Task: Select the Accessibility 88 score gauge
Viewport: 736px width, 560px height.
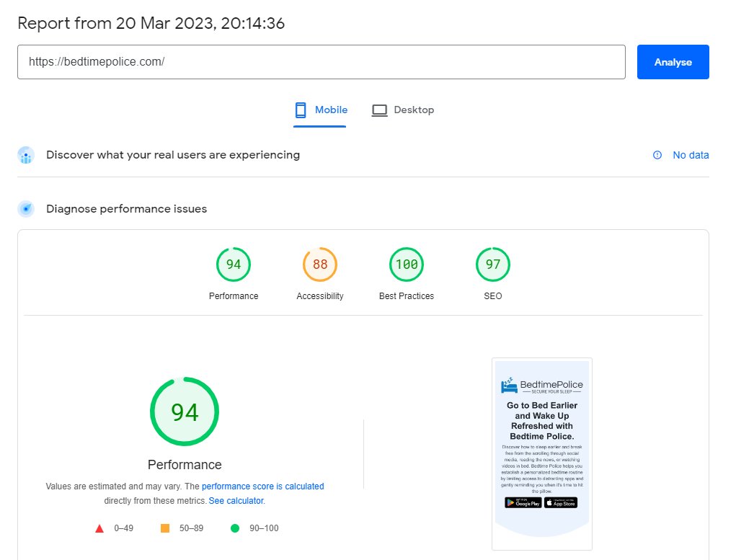Action: tap(320, 265)
